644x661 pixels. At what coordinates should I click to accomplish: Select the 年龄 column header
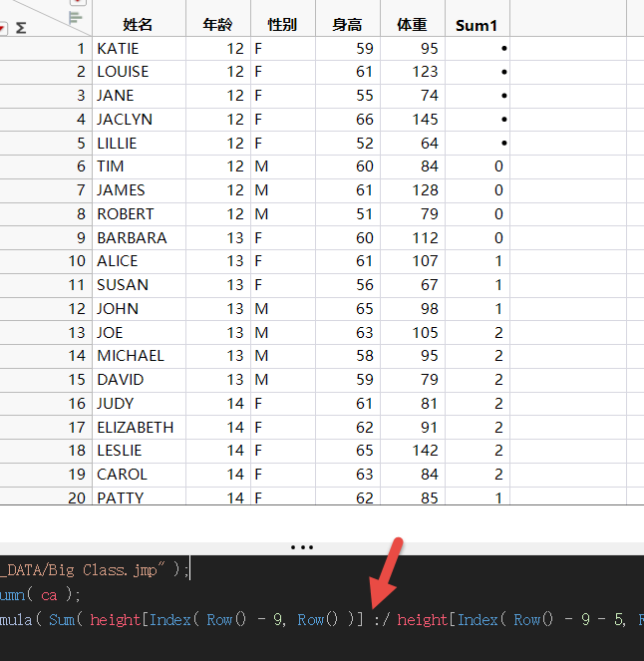click(218, 25)
